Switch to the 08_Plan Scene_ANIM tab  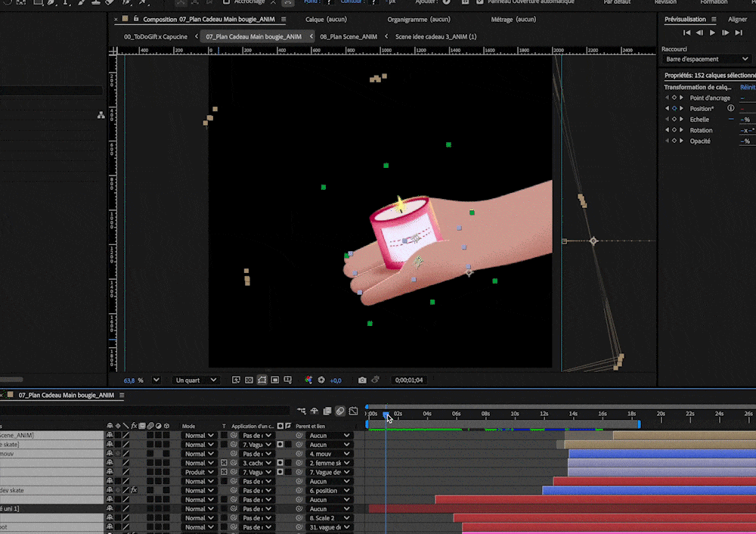tap(348, 36)
